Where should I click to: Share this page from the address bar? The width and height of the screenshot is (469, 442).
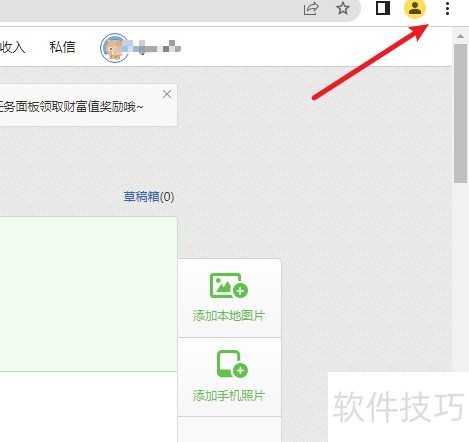click(311, 9)
